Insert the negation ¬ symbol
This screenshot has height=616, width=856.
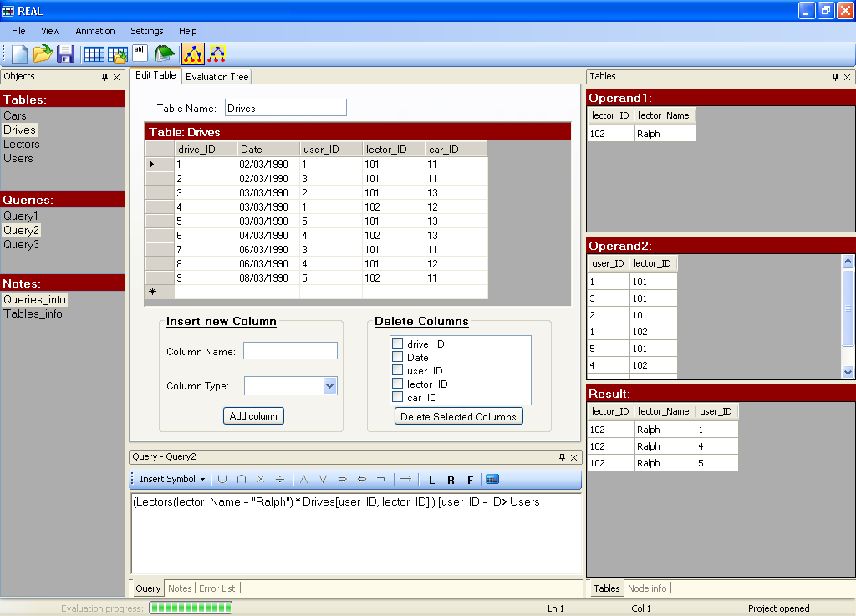381,479
